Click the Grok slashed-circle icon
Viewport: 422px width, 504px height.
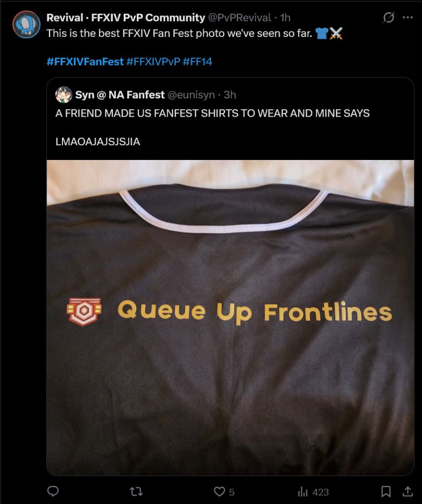coord(388,17)
